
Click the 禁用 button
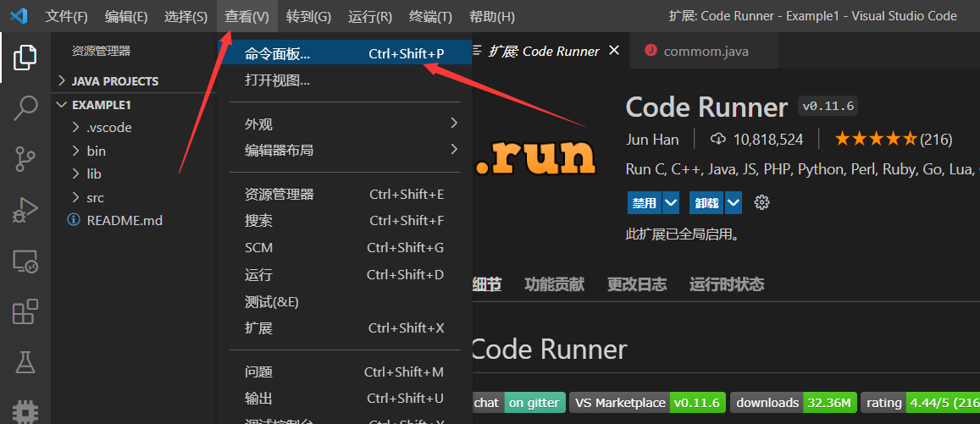click(644, 202)
